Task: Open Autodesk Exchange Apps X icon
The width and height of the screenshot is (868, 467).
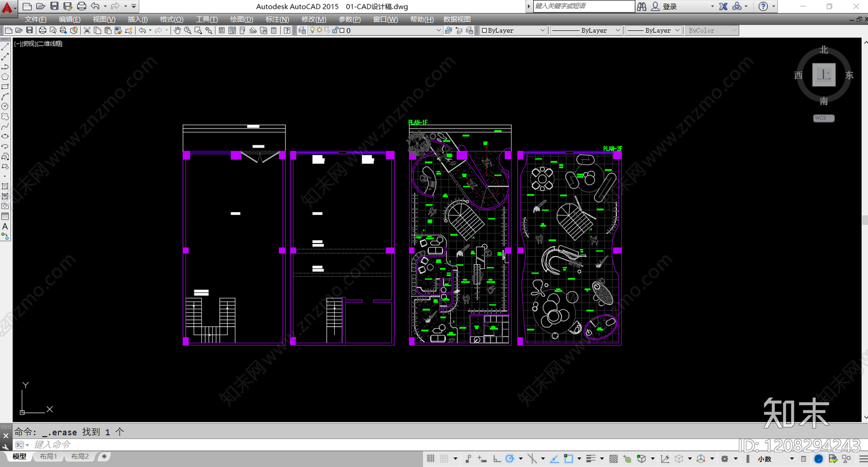Action: [723, 7]
